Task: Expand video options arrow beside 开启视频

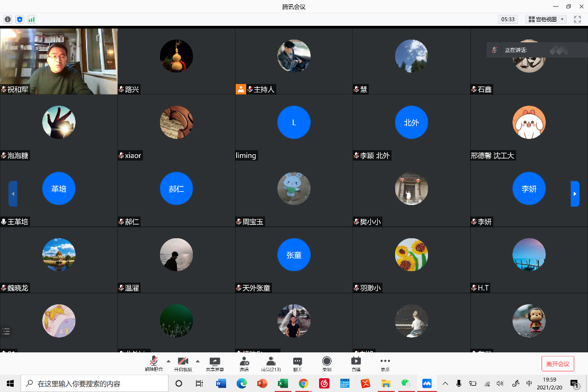Action: (198, 361)
